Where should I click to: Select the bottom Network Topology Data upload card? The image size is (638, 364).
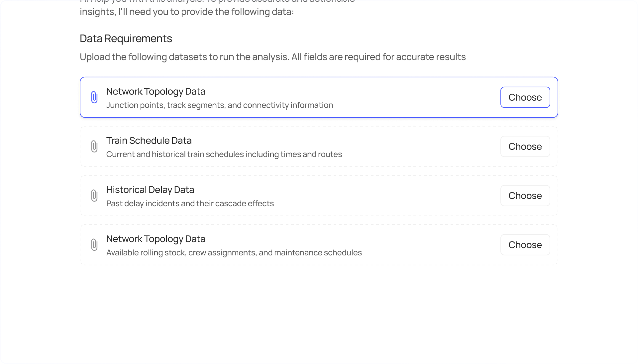coord(299,245)
